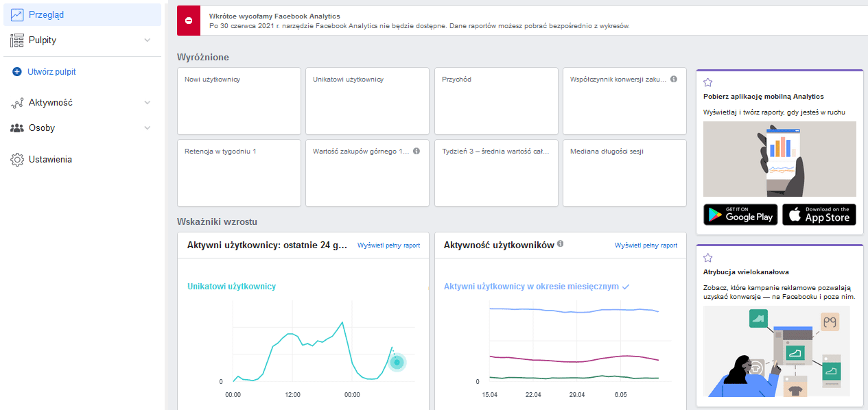
Task: Open the Pulpity menu item
Action: [x=82, y=40]
